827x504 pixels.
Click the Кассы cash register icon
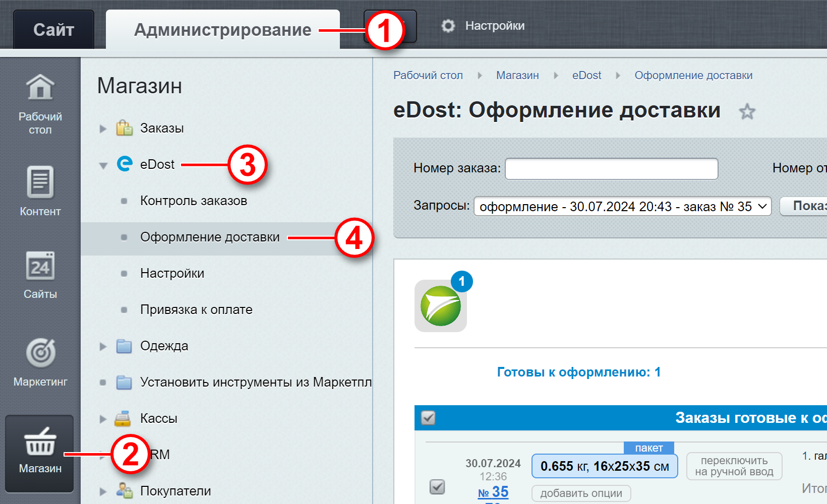click(x=123, y=419)
